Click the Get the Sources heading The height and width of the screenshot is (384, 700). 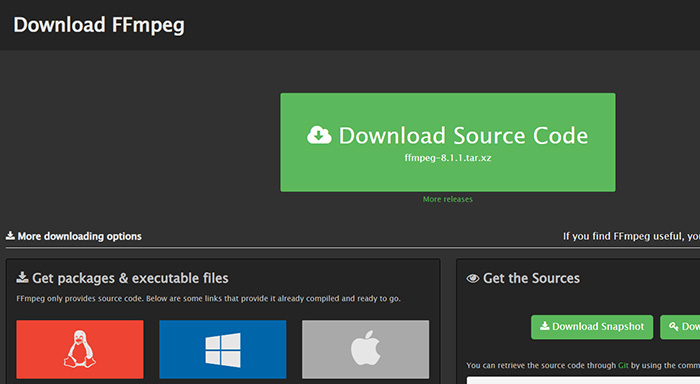(x=523, y=278)
